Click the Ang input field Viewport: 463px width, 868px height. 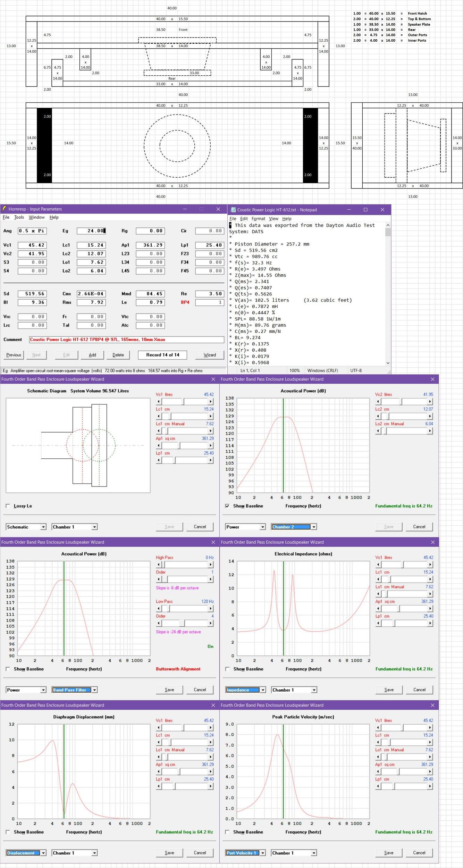32,231
